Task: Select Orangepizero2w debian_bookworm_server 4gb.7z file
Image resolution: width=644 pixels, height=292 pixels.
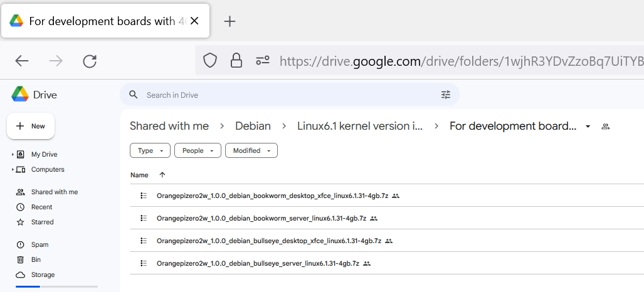Action: pos(261,219)
